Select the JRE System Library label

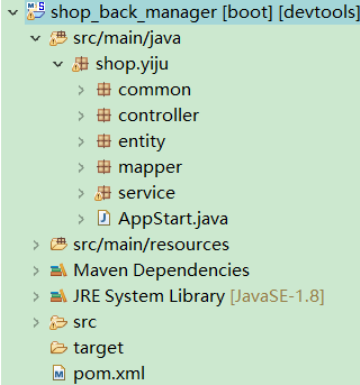149,296
